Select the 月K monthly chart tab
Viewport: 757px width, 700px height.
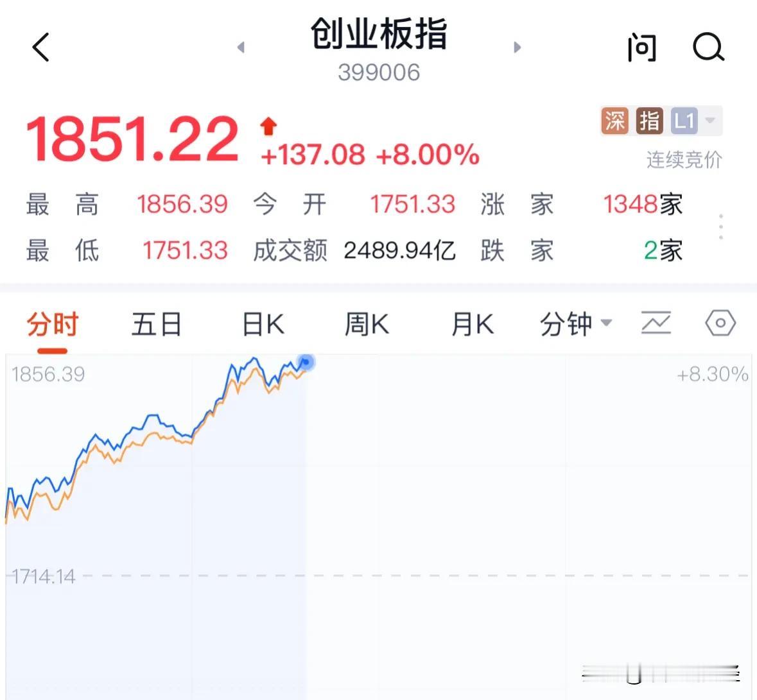click(x=471, y=323)
